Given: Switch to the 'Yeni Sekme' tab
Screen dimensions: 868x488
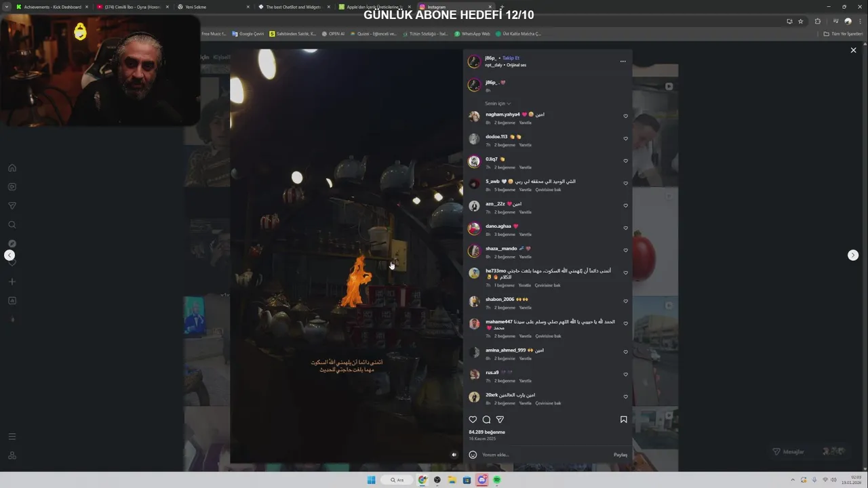Looking at the screenshot, I should coord(212,7).
